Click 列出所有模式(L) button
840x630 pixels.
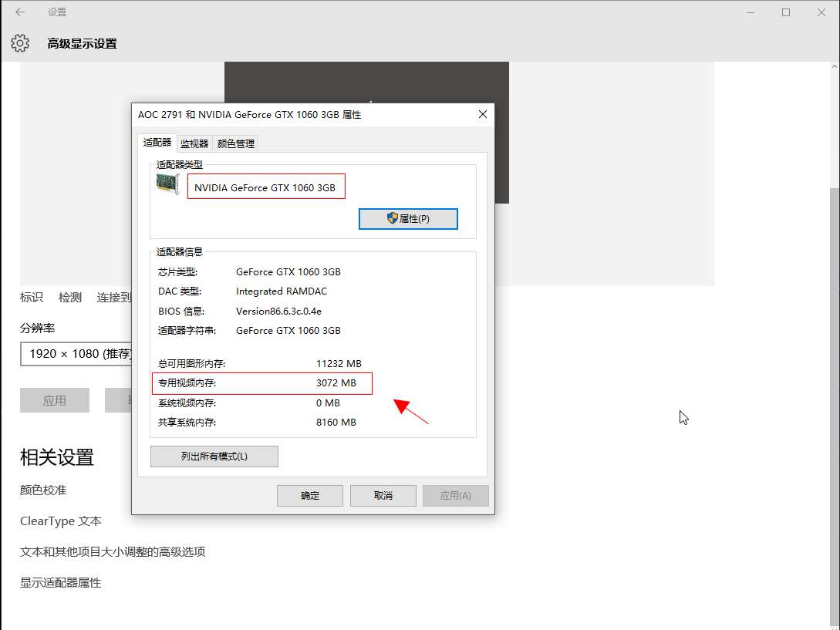pyautogui.click(x=214, y=456)
